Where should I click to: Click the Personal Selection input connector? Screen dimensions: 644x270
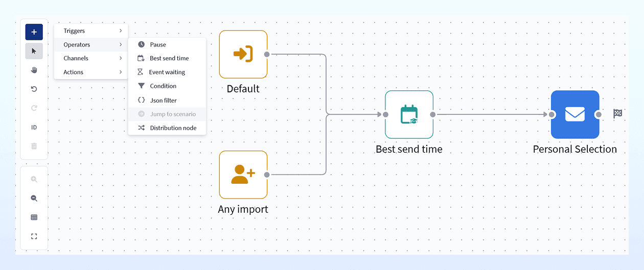click(551, 114)
